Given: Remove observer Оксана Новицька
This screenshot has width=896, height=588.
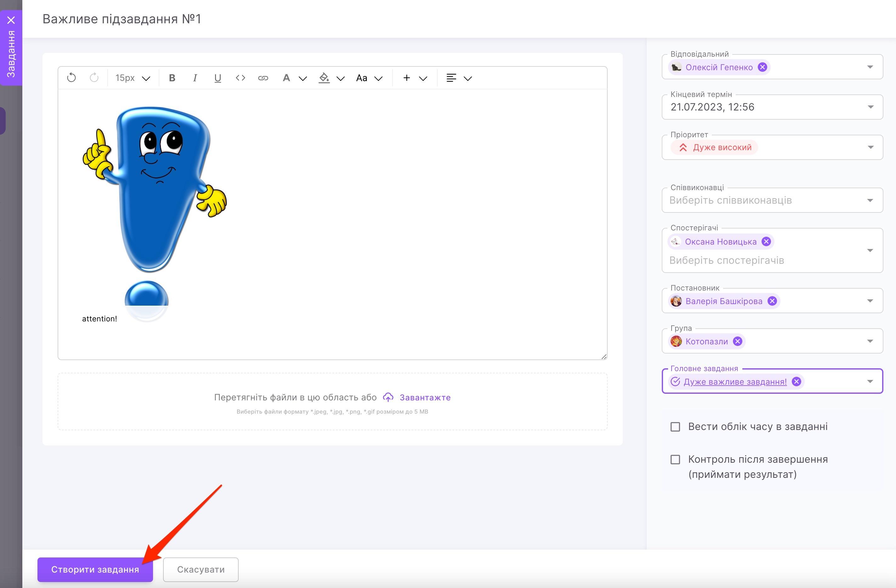Looking at the screenshot, I should pyautogui.click(x=766, y=242).
